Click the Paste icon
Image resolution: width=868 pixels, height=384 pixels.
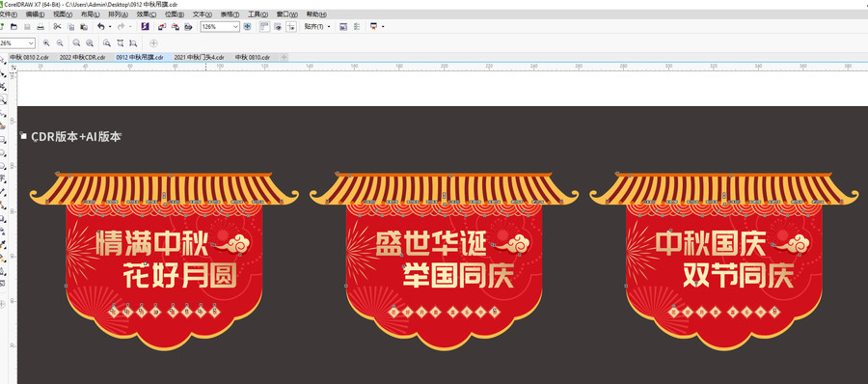coord(84,27)
